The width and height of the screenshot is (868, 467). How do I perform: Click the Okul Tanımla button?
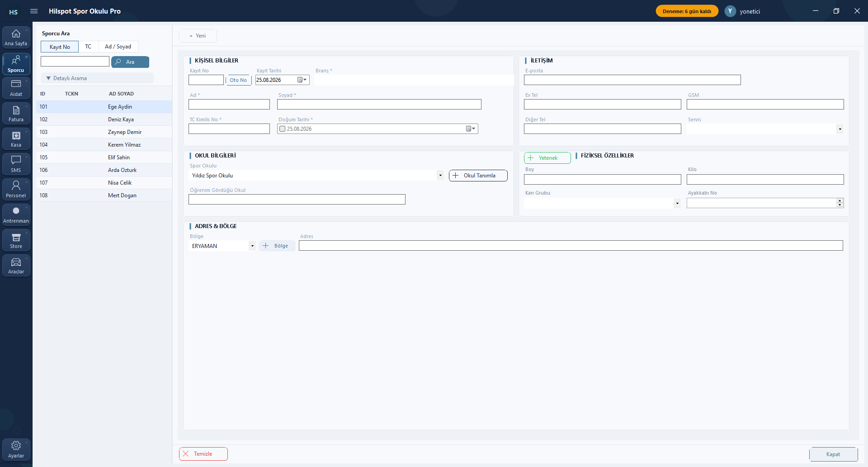point(478,176)
